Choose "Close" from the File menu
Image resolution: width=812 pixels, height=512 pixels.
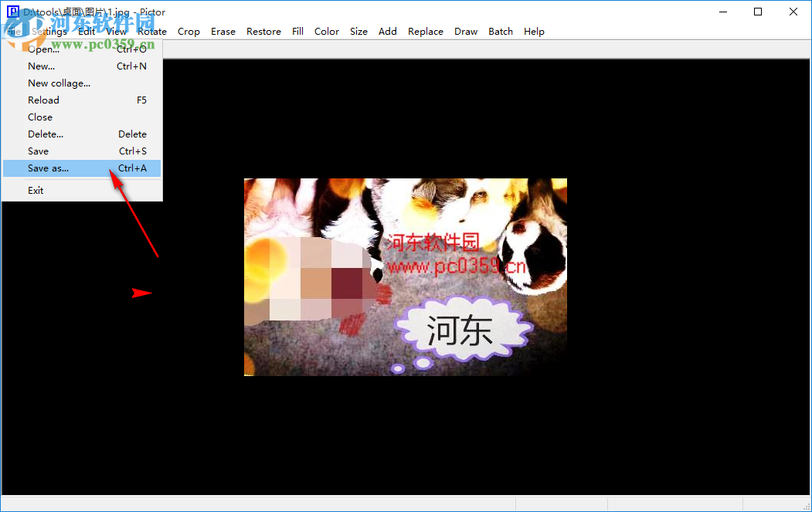[x=39, y=117]
